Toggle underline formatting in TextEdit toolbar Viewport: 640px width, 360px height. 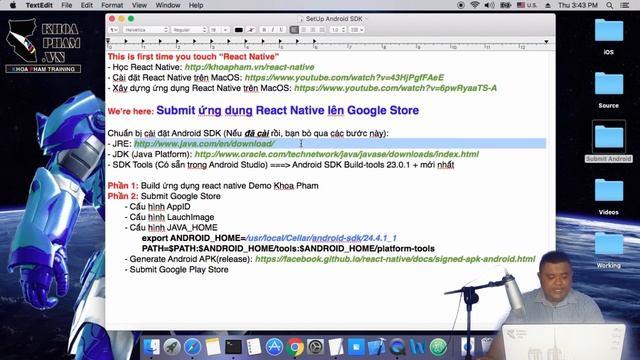281,30
